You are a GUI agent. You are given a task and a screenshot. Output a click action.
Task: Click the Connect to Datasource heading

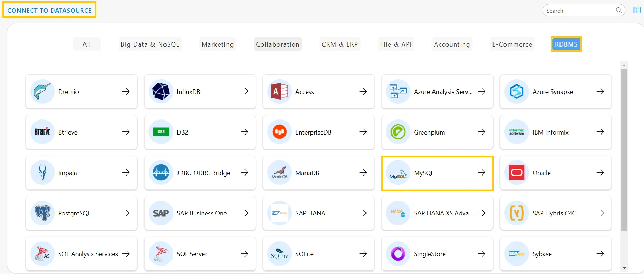49,11
